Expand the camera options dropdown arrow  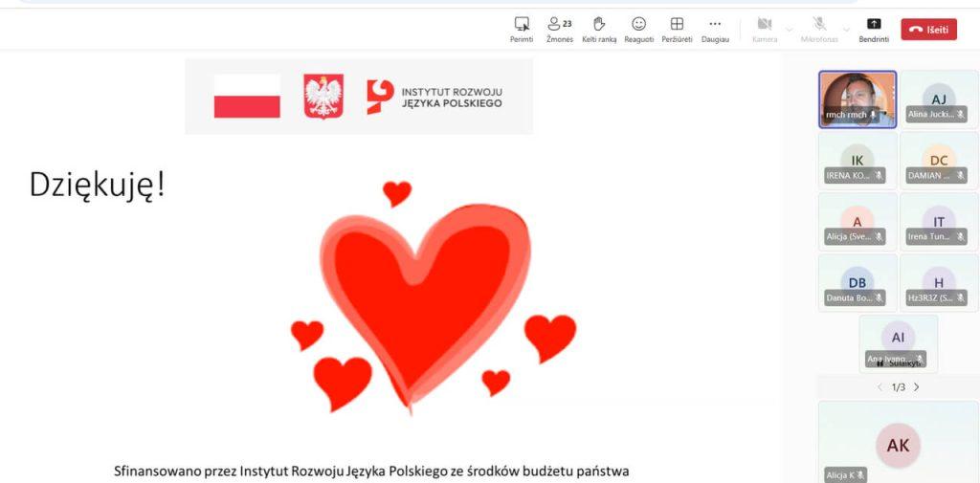coord(790,30)
